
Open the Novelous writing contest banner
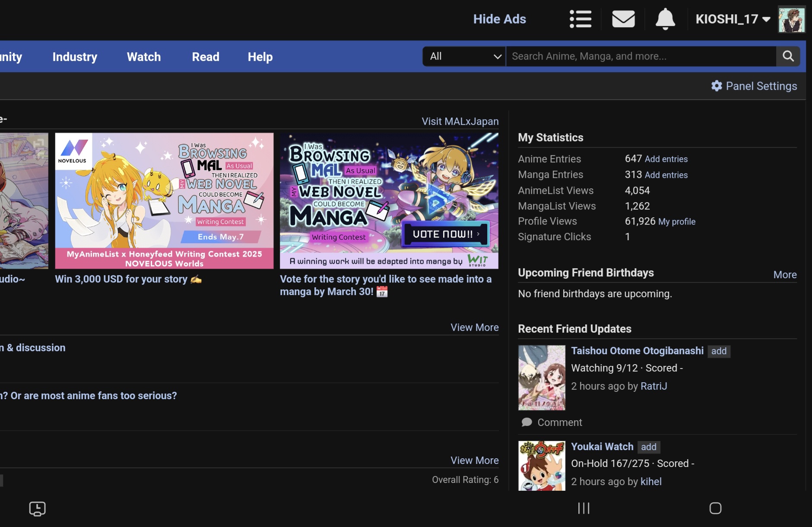[164, 200]
